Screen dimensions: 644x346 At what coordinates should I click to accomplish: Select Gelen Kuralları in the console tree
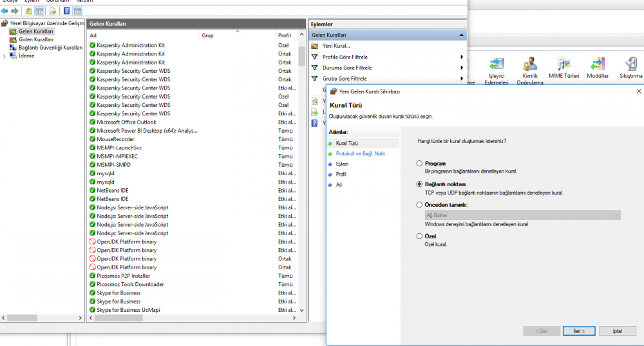pyautogui.click(x=35, y=31)
